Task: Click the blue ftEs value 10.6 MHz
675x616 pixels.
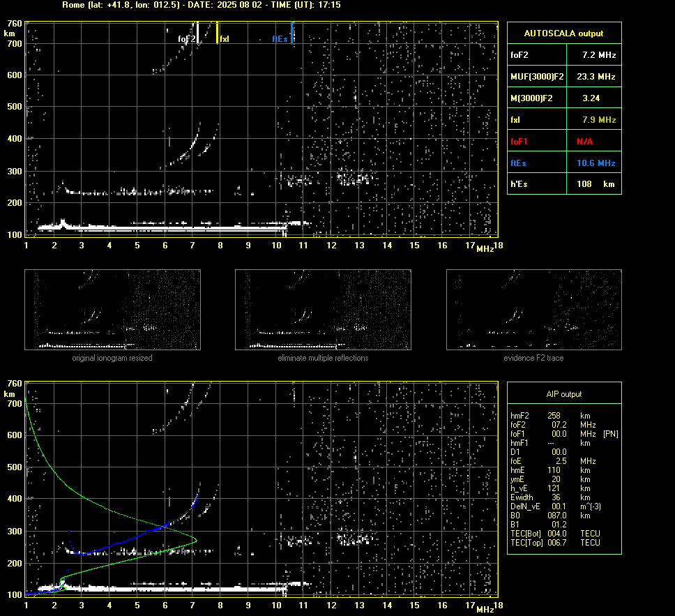Action: tap(596, 163)
